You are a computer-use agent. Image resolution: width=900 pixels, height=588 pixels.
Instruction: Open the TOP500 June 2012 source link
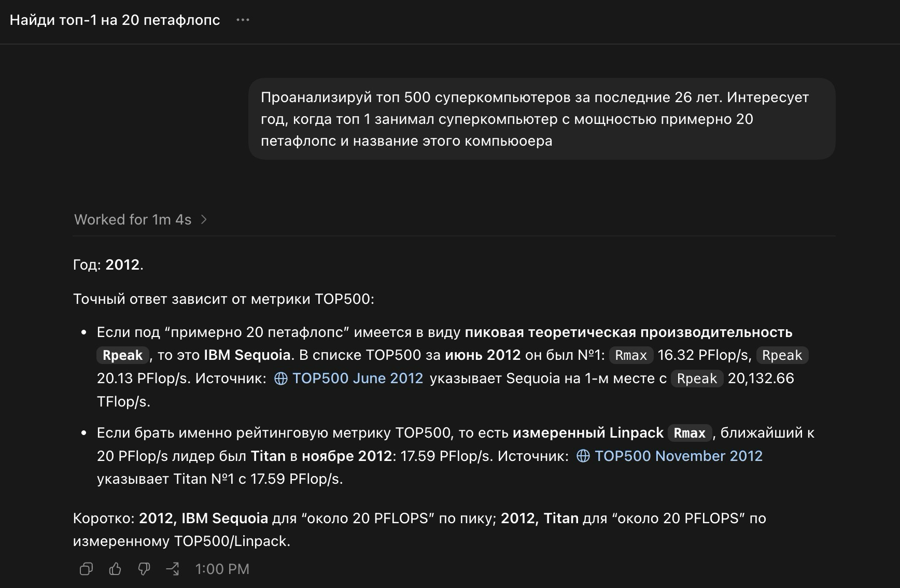tap(358, 379)
